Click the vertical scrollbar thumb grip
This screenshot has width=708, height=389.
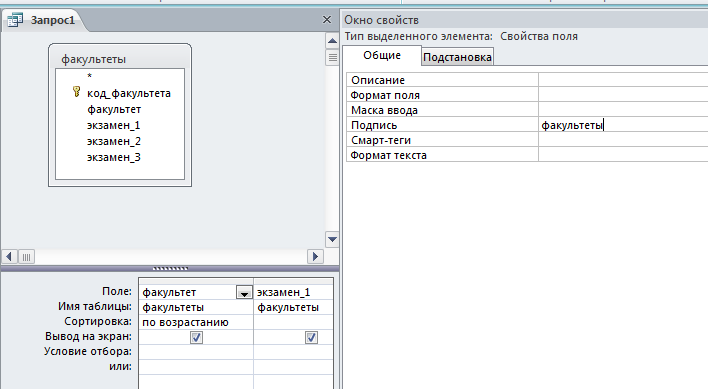(x=332, y=57)
